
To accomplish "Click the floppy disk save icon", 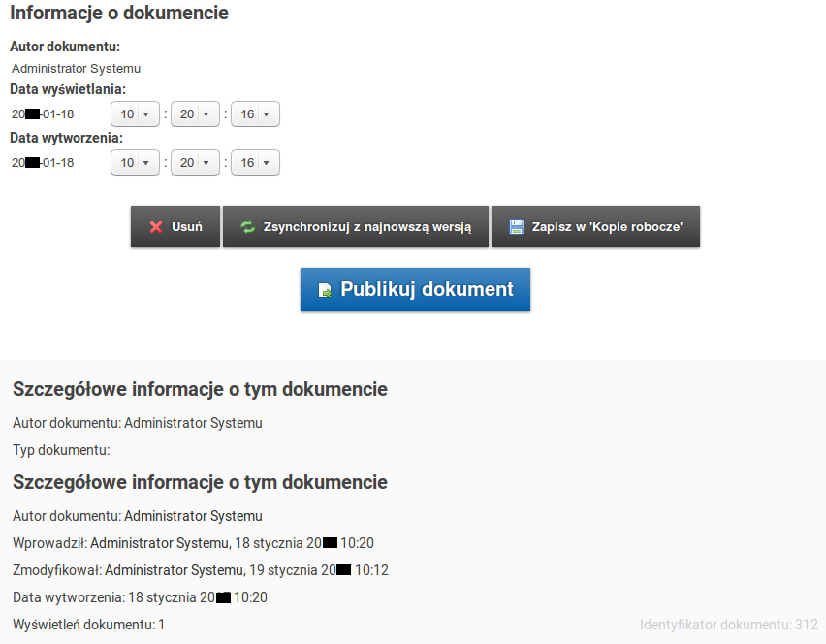I will [x=517, y=227].
